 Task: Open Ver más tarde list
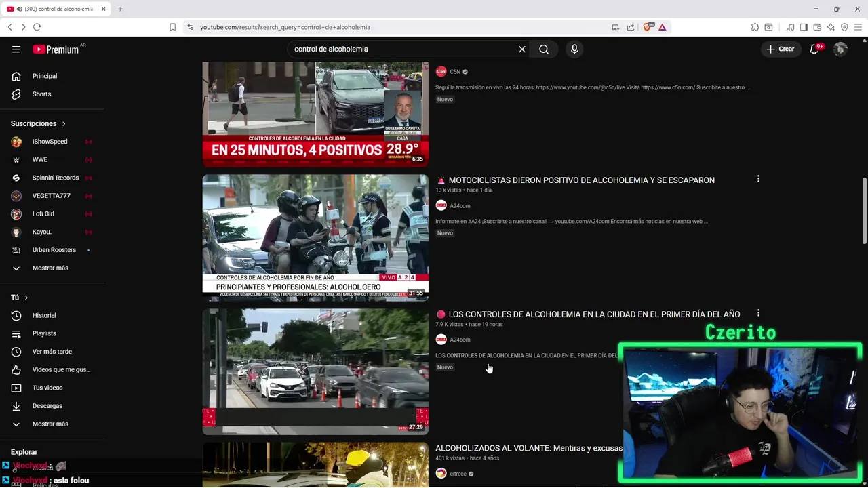[x=52, y=352]
